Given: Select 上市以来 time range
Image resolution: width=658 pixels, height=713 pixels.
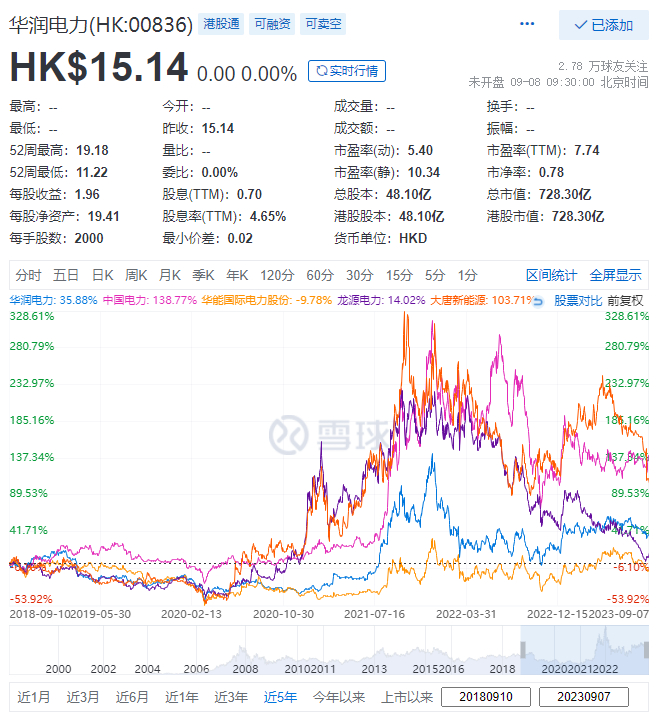Looking at the screenshot, I should [x=407, y=697].
